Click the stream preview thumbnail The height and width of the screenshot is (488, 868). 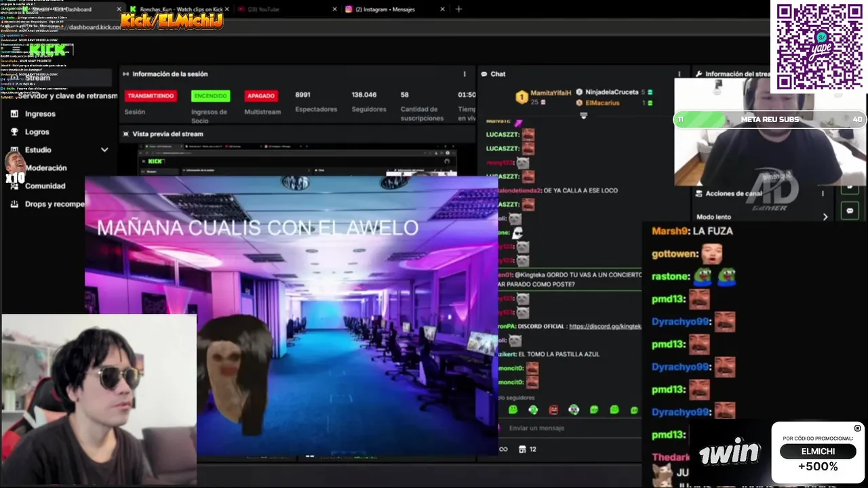(297, 161)
